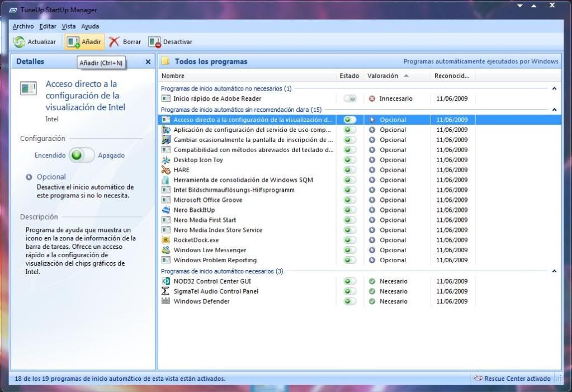
Task: Sort by the Estado column header
Action: coord(349,76)
